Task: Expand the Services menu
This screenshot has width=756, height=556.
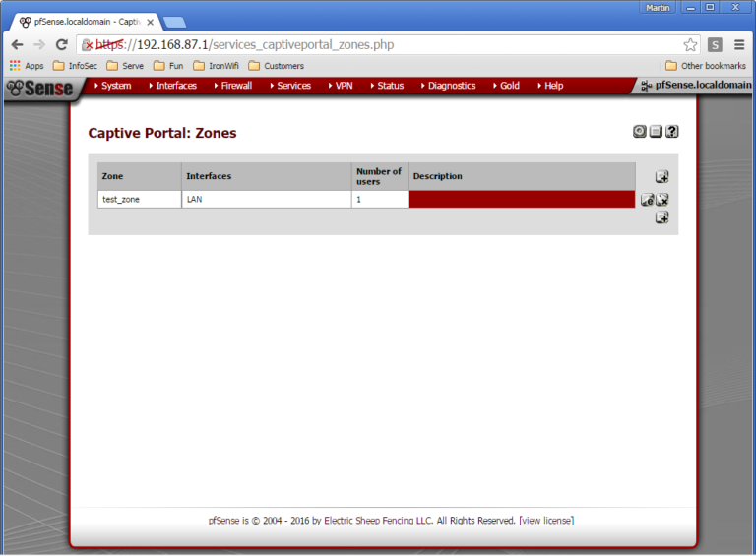Action: (293, 86)
